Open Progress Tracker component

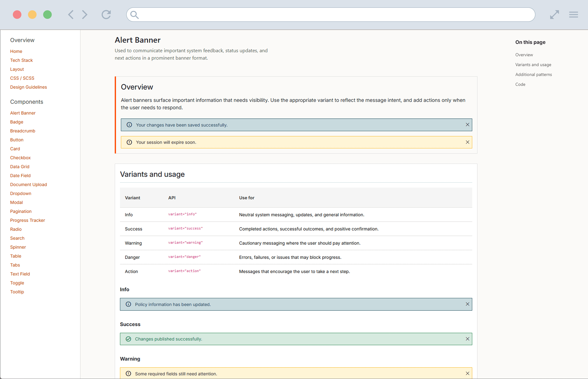coord(28,220)
